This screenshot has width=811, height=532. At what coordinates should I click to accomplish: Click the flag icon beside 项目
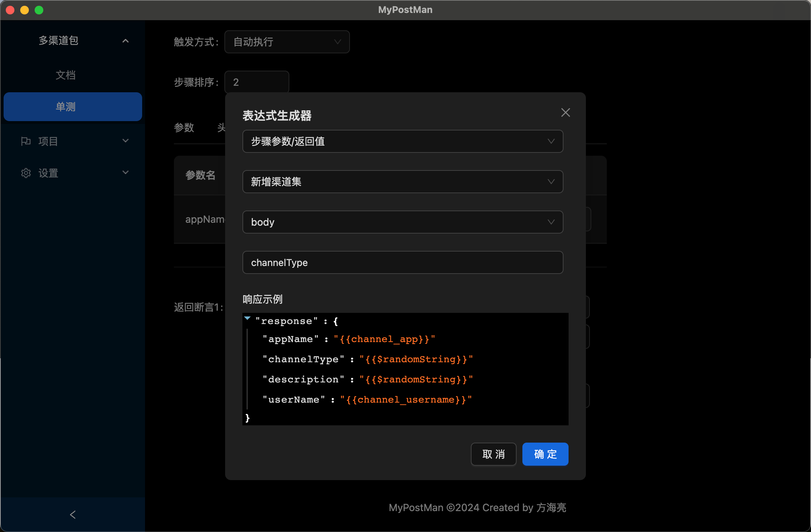(x=26, y=141)
